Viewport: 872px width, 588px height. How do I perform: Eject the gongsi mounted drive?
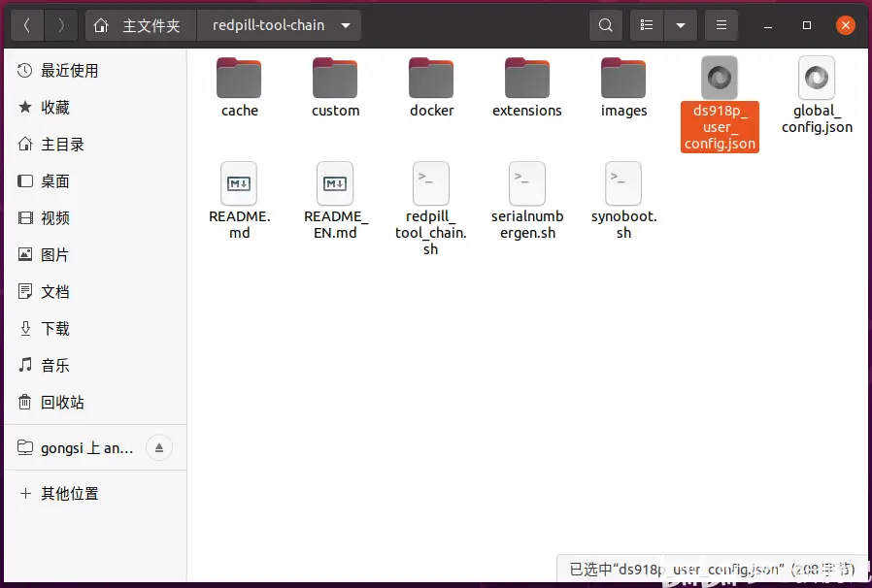[159, 447]
